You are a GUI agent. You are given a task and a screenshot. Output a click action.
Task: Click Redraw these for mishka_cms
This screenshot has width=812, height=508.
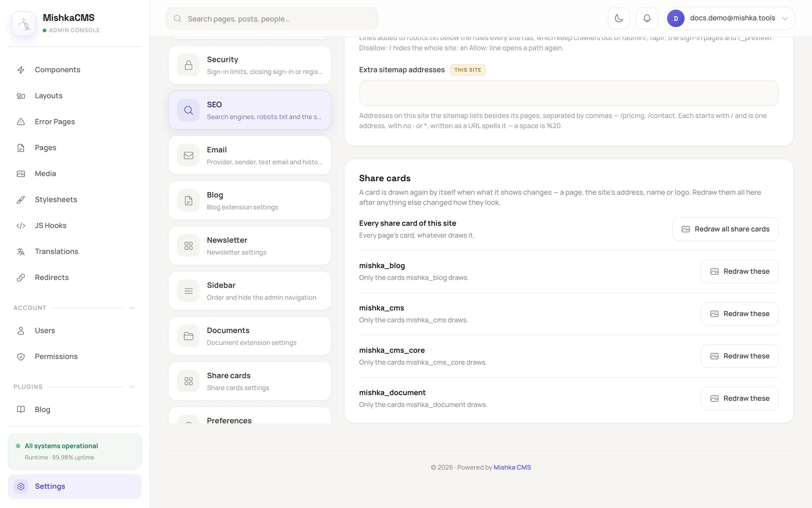tap(740, 314)
